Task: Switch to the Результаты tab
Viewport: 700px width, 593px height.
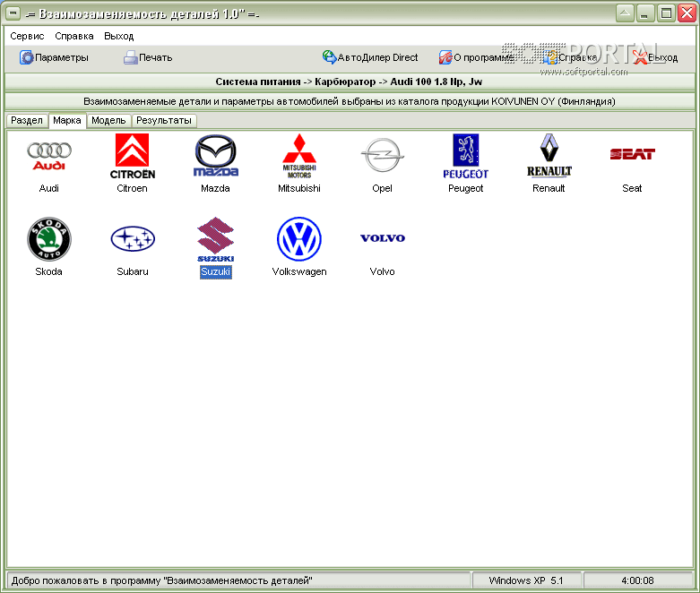Action: tap(164, 120)
